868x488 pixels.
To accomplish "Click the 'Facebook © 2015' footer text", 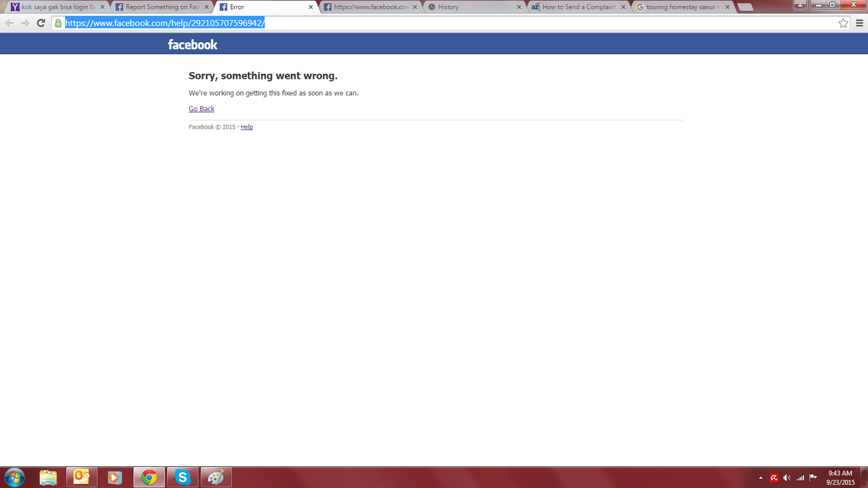I will click(212, 127).
